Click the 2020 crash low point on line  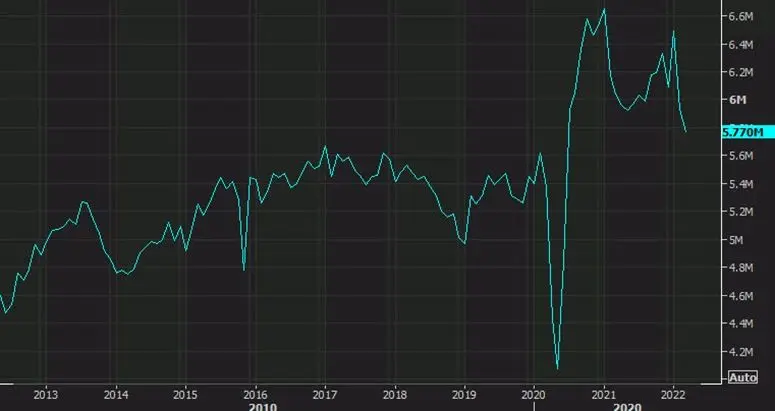(557, 368)
